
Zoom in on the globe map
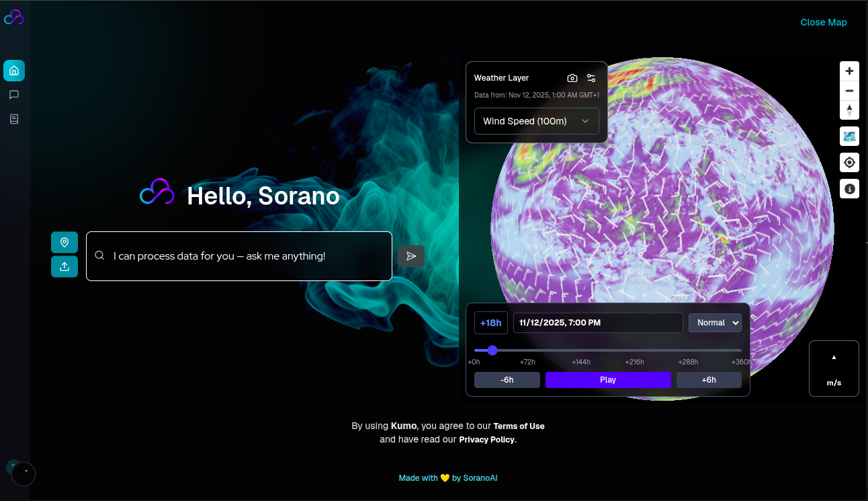coord(849,71)
